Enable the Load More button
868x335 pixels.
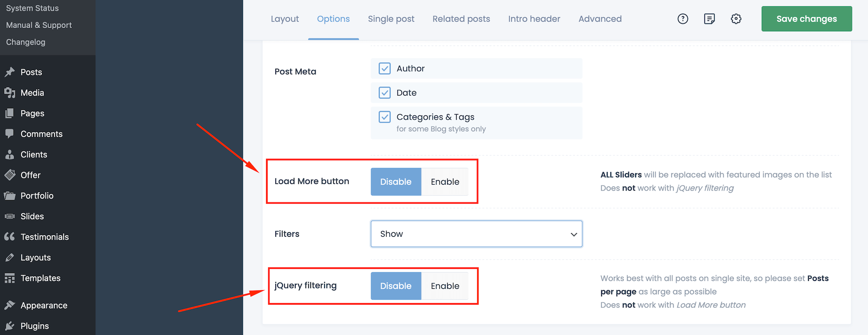tap(445, 182)
